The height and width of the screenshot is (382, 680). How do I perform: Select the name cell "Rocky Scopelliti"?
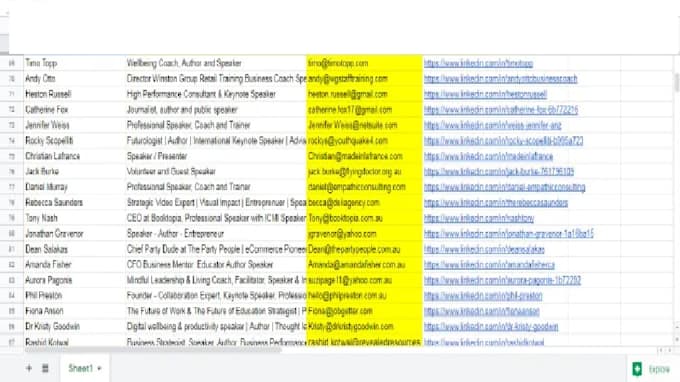tap(74, 141)
